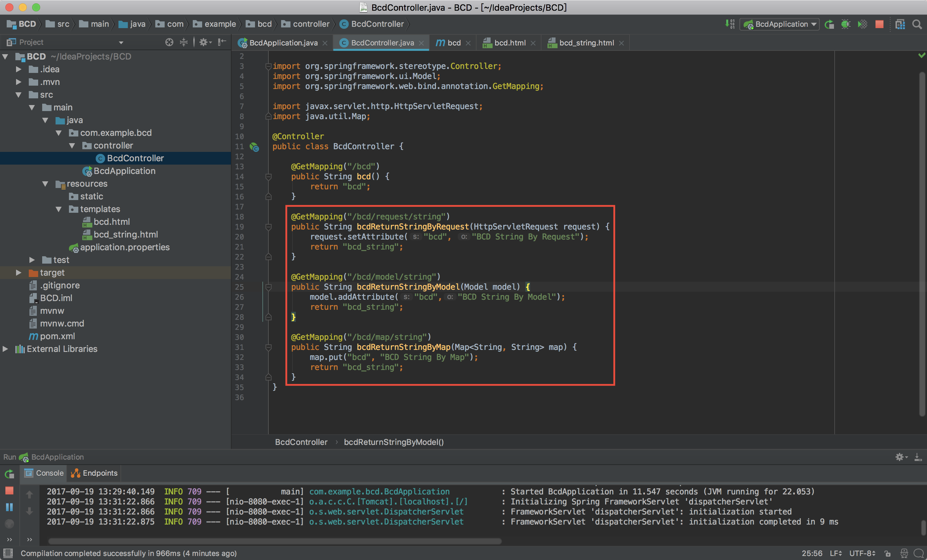Viewport: 927px width, 560px height.
Task: Toggle fold marker on the imports block
Action: [x=269, y=67]
